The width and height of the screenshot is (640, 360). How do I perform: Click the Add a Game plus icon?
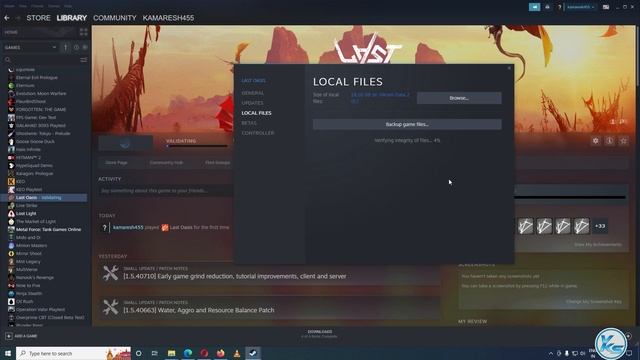9,336
